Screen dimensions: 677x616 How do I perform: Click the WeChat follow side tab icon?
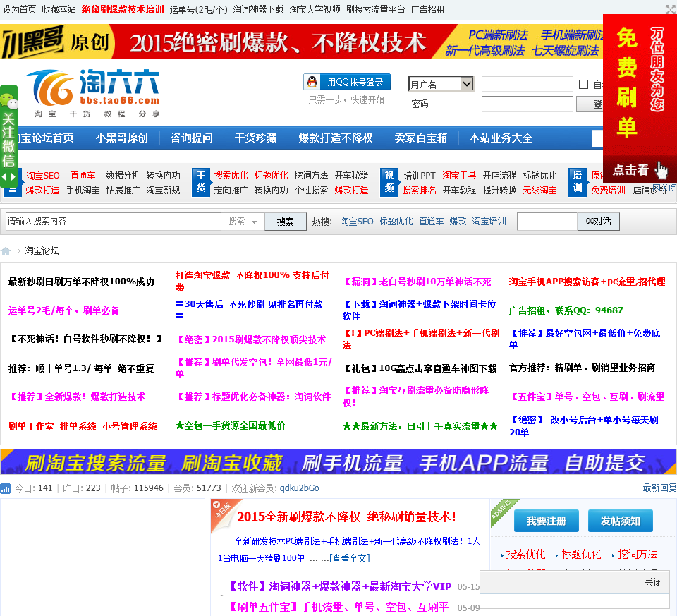pyautogui.click(x=8, y=101)
